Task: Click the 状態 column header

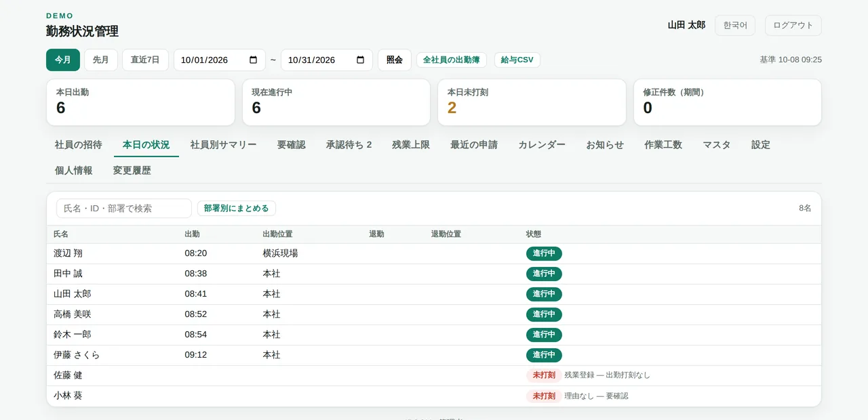Action: (534, 234)
